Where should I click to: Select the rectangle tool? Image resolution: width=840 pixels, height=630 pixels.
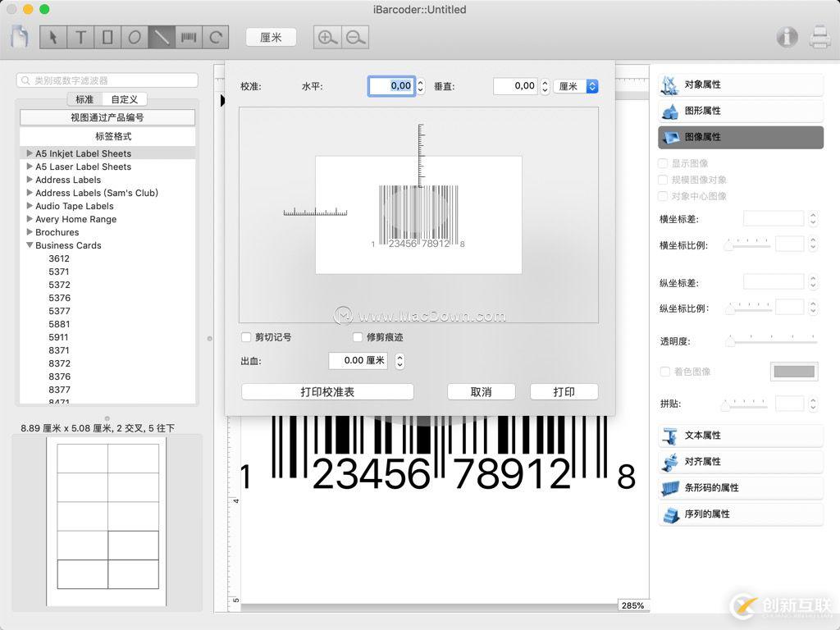point(109,37)
